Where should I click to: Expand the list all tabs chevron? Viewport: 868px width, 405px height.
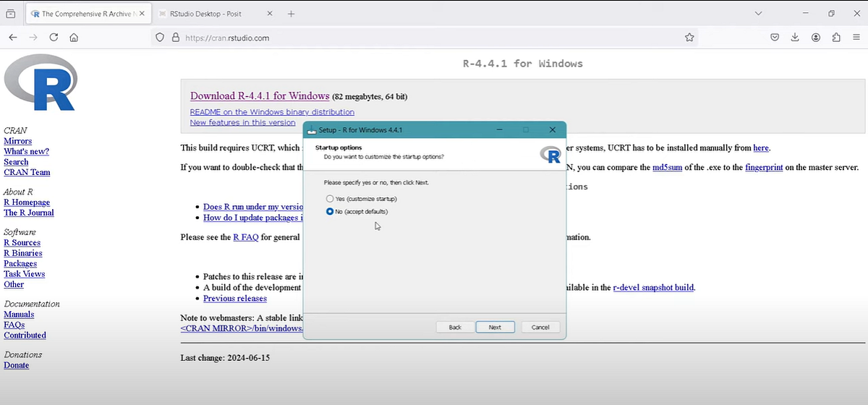click(x=758, y=14)
